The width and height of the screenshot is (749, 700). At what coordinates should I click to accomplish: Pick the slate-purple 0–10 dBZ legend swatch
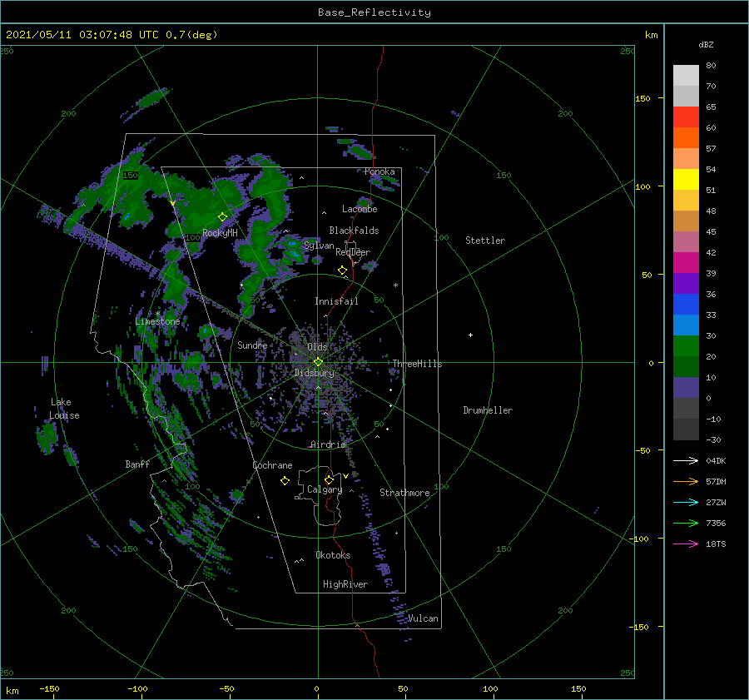point(686,388)
